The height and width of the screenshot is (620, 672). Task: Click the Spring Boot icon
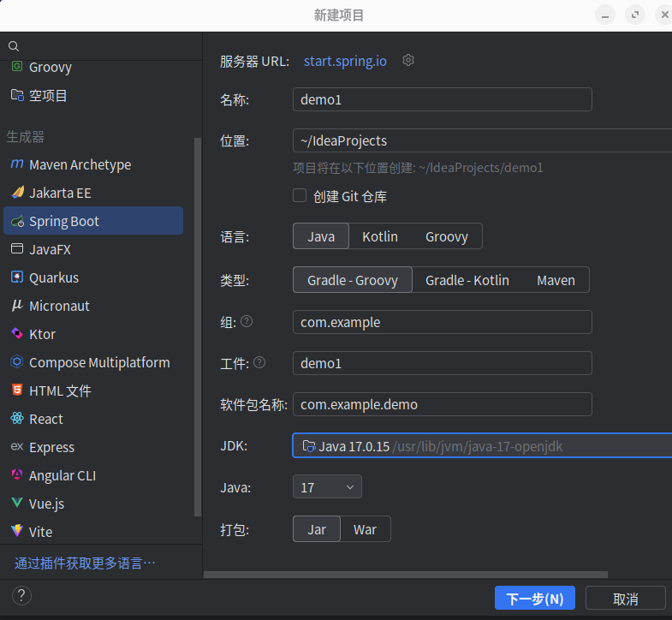coord(17,221)
